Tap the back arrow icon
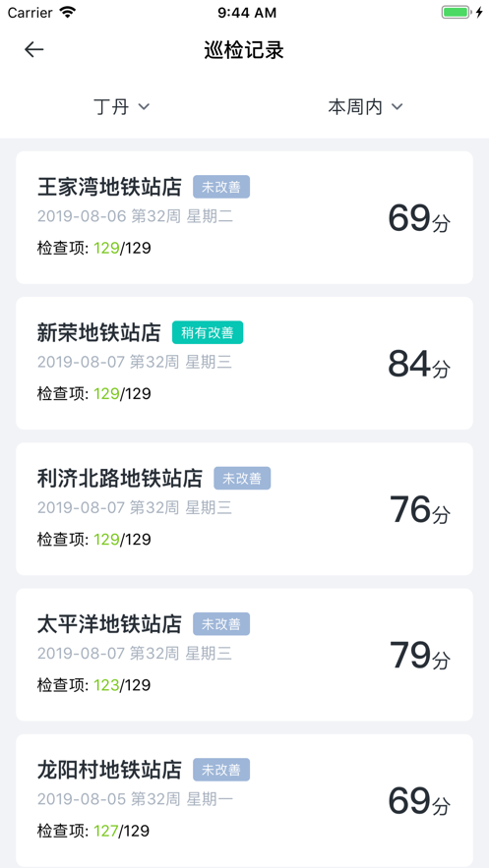The image size is (489, 868). (33, 50)
